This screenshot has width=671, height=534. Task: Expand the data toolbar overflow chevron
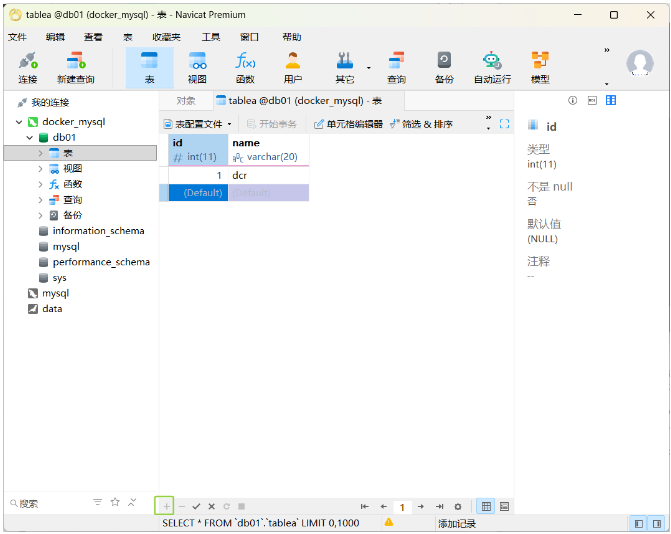488,118
